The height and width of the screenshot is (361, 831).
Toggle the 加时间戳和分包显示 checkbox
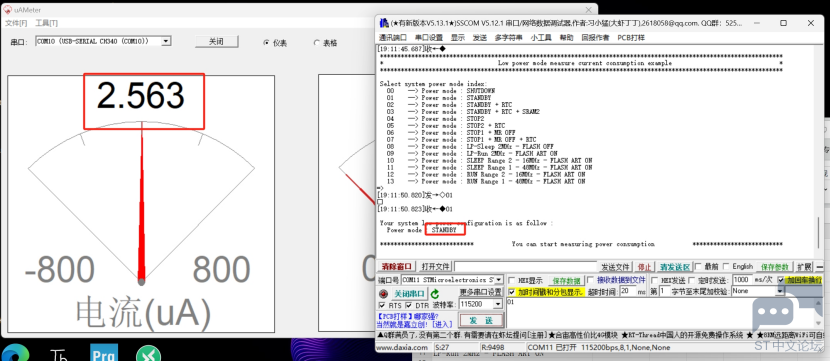click(x=511, y=292)
